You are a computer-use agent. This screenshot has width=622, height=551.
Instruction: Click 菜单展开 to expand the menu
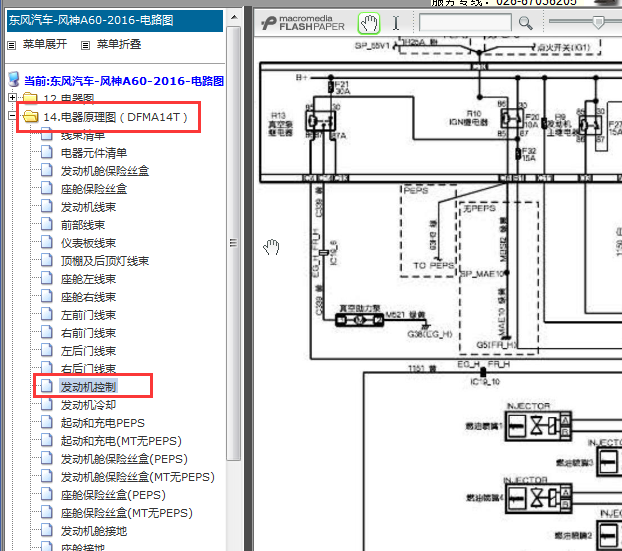(x=45, y=44)
